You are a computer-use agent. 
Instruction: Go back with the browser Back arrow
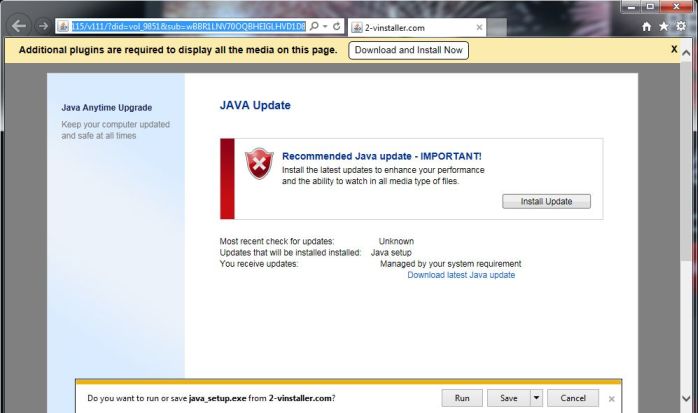tap(18, 26)
